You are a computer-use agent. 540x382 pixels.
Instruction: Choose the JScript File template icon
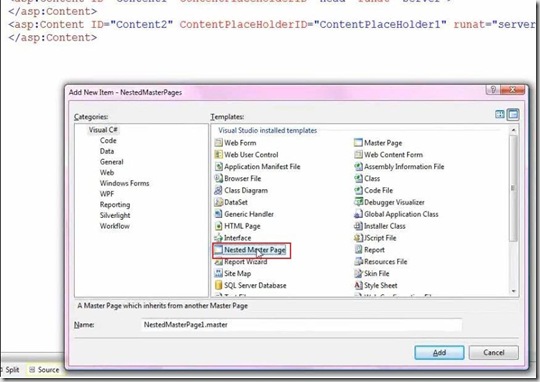358,238
